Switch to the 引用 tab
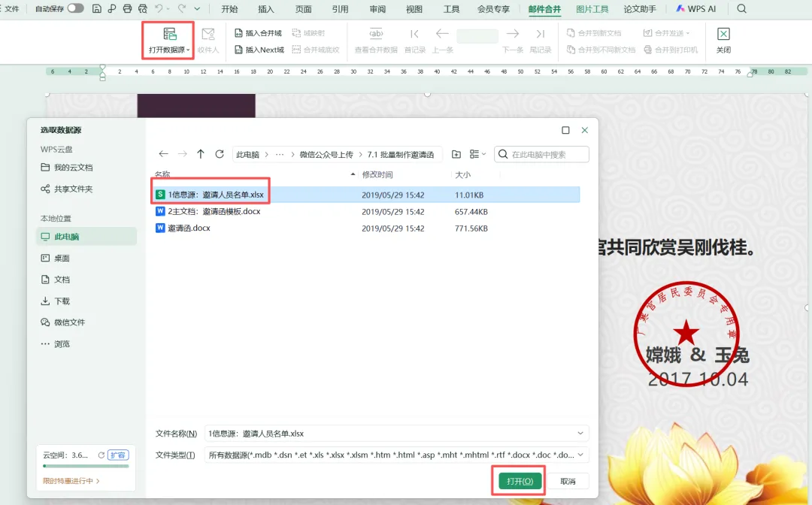Image resolution: width=812 pixels, height=505 pixels. point(341,9)
